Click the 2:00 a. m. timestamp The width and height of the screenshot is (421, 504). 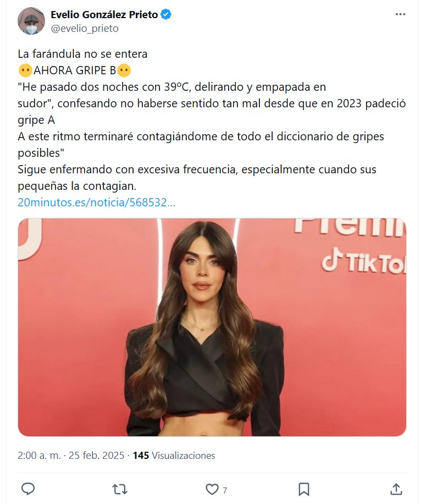point(39,455)
